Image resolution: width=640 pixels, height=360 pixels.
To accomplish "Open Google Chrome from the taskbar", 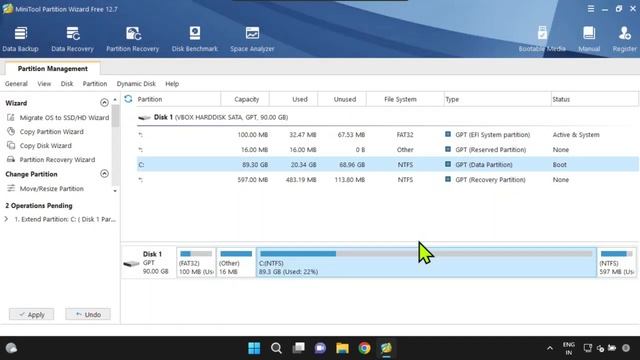I will tap(364, 348).
